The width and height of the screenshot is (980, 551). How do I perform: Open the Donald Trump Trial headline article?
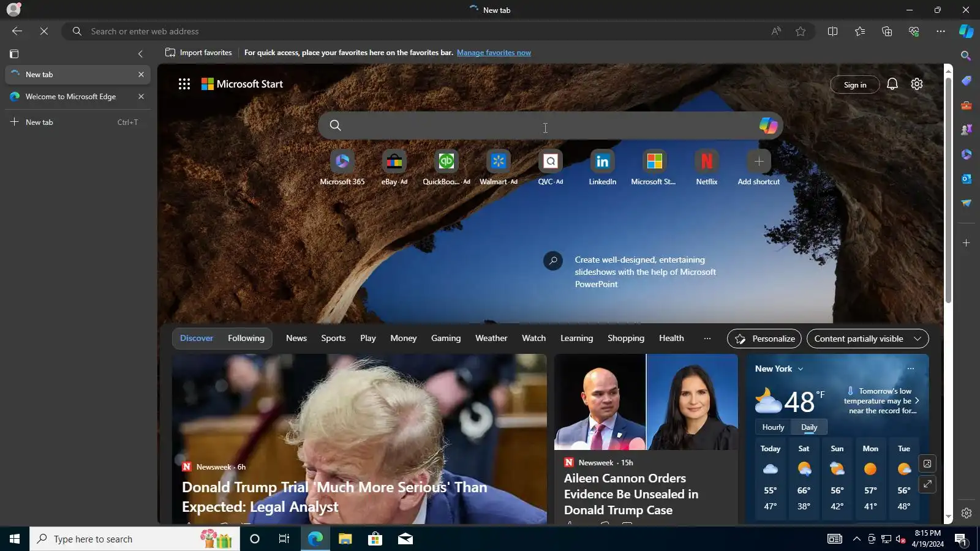[334, 497]
